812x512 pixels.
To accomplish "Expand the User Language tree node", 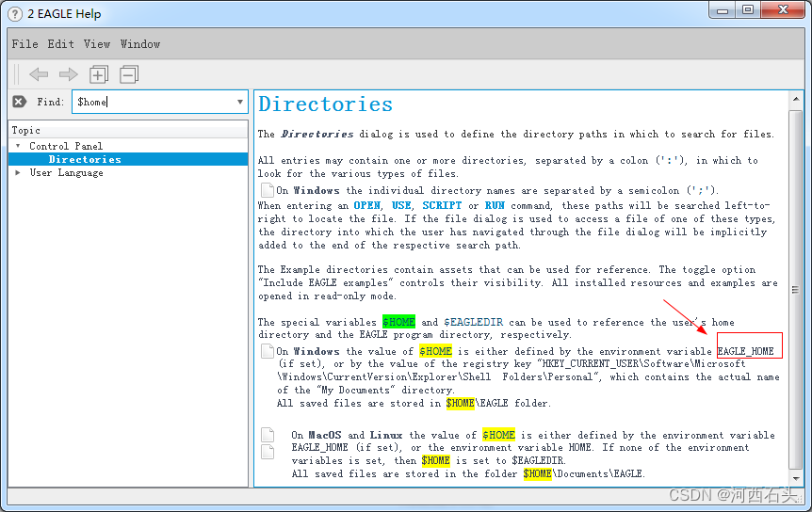I will [x=18, y=173].
